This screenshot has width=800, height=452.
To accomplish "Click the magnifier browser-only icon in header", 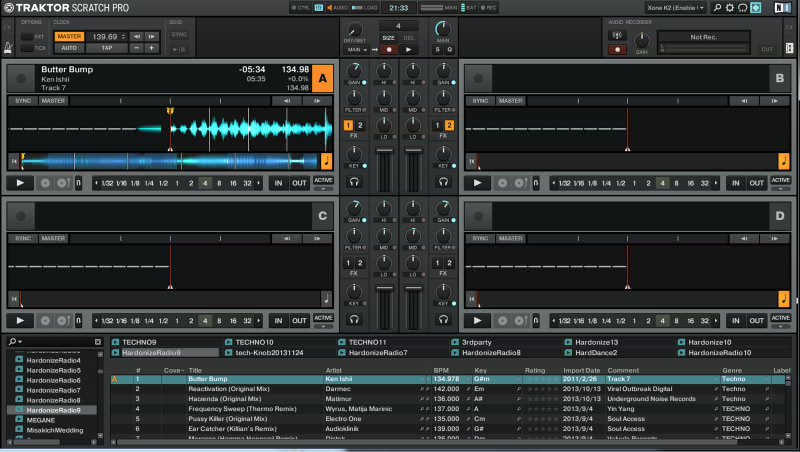I will (717, 8).
